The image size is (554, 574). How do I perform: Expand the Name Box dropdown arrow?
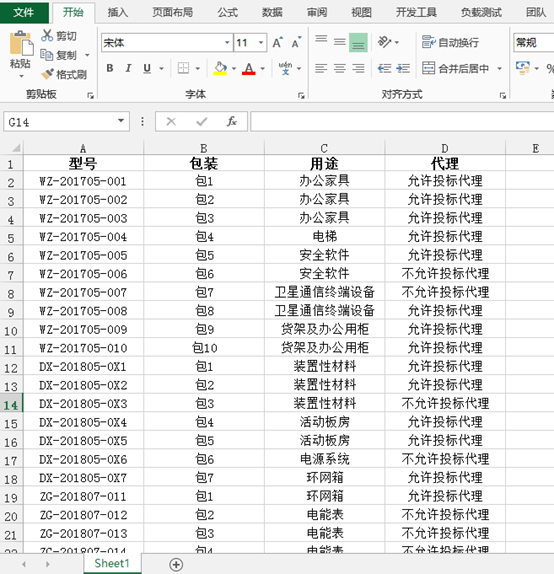pos(121,121)
